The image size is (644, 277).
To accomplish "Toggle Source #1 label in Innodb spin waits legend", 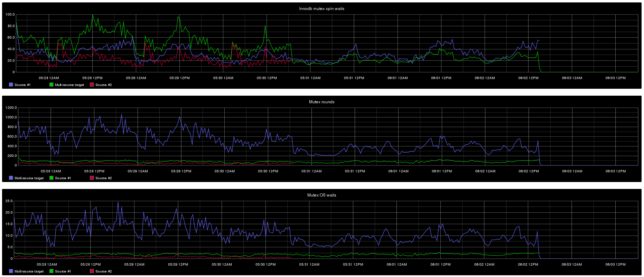I will click(x=22, y=85).
